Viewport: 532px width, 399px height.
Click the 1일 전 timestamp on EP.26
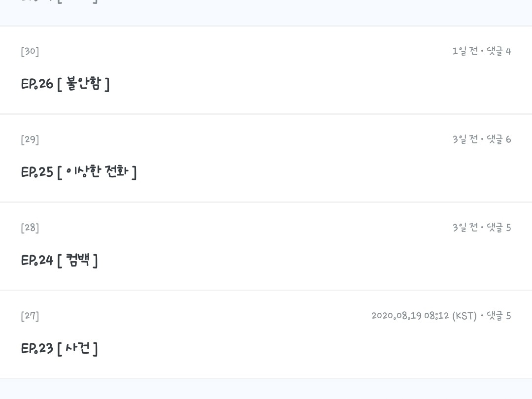click(465, 51)
